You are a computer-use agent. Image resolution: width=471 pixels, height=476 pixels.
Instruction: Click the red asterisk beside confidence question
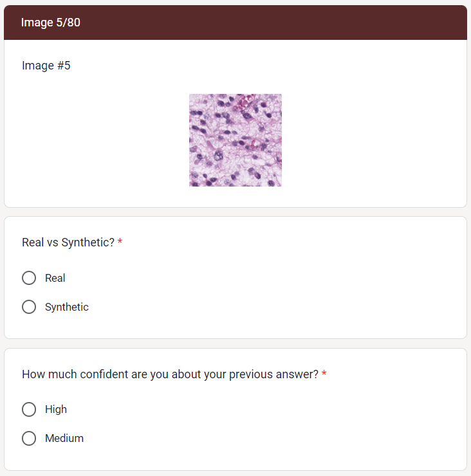click(324, 373)
